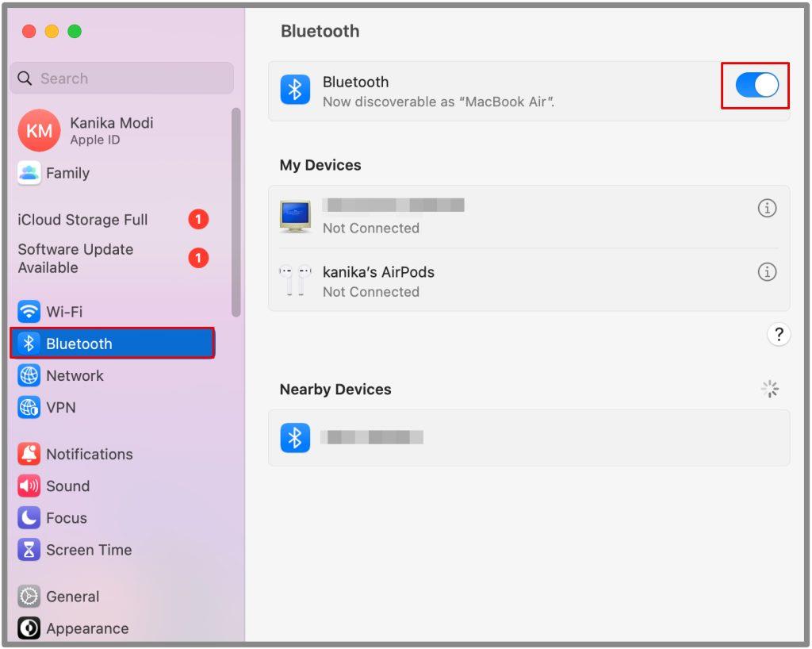Click the blurred computer device name
The image size is (812, 649).
coord(393,205)
